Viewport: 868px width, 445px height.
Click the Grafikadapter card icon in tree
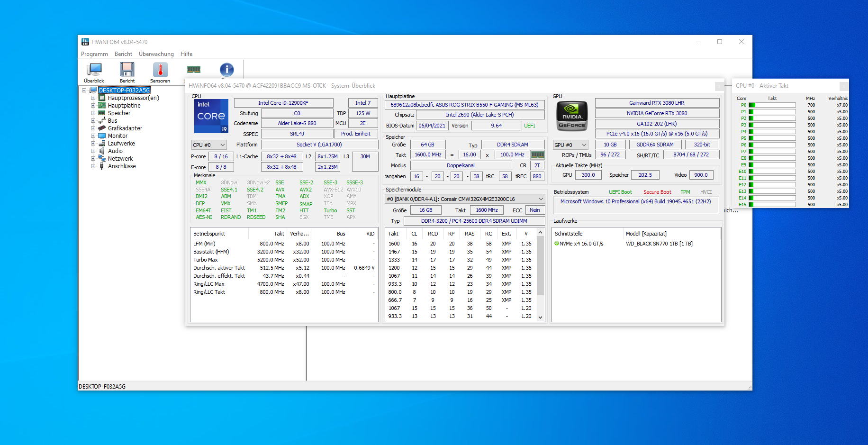point(102,128)
